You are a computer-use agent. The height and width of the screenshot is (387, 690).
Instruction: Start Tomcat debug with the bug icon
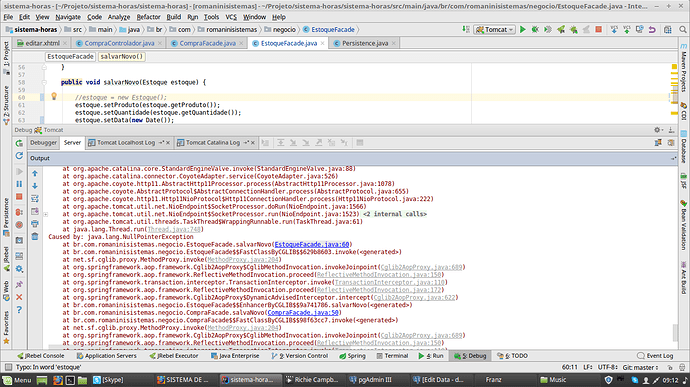coord(535,29)
